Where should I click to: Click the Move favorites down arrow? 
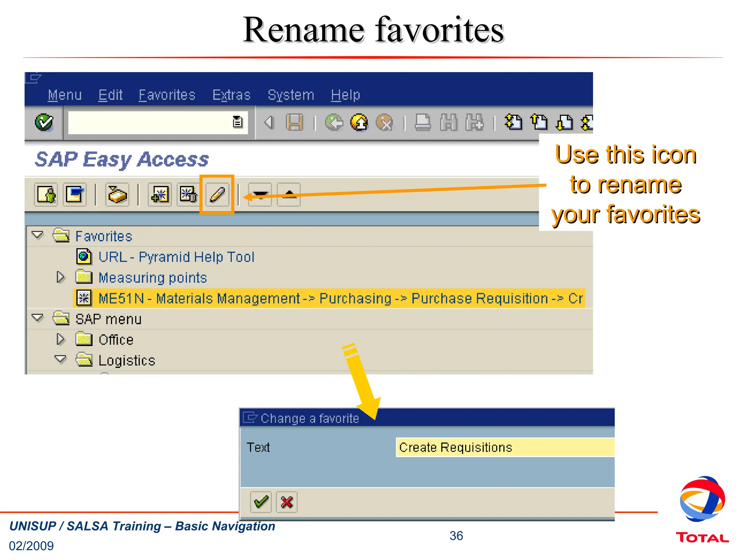coord(260,195)
